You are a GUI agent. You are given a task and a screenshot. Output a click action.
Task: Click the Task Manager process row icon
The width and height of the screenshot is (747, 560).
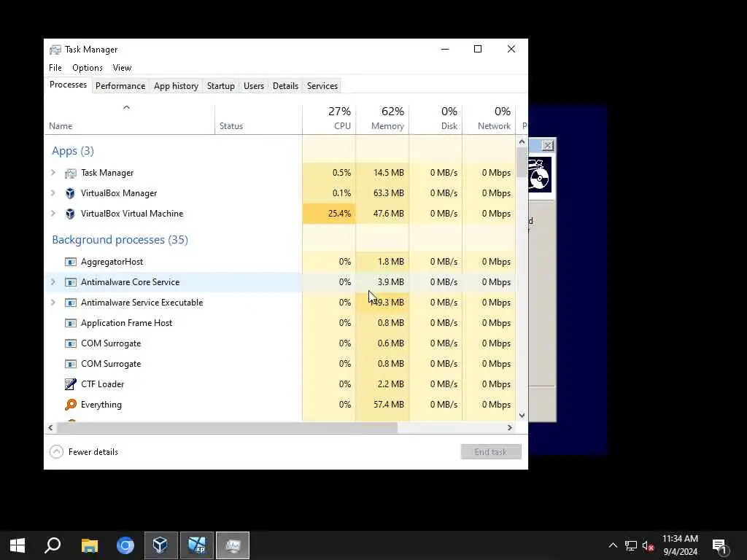(x=71, y=174)
